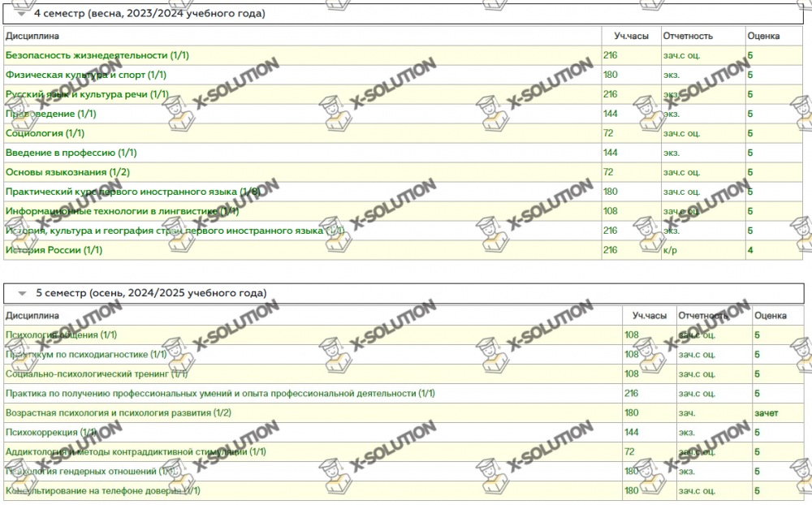Click Оценка header in semester 5 table
The image size is (812, 505).
770,316
